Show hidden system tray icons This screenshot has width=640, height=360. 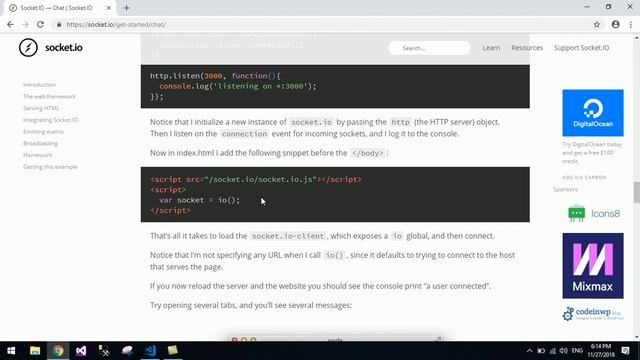pos(529,351)
